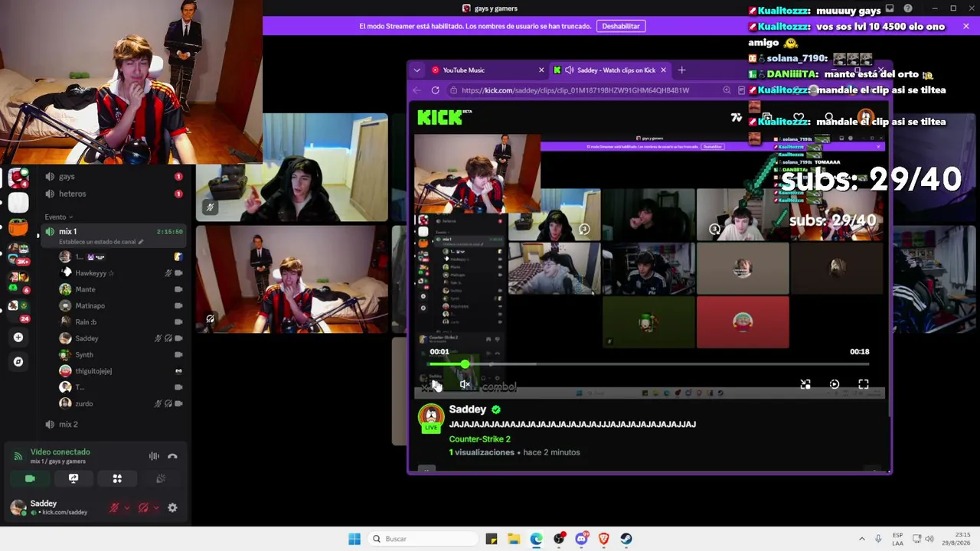980x551 pixels.
Task: Collapse the Evento category
Action: pos(58,217)
